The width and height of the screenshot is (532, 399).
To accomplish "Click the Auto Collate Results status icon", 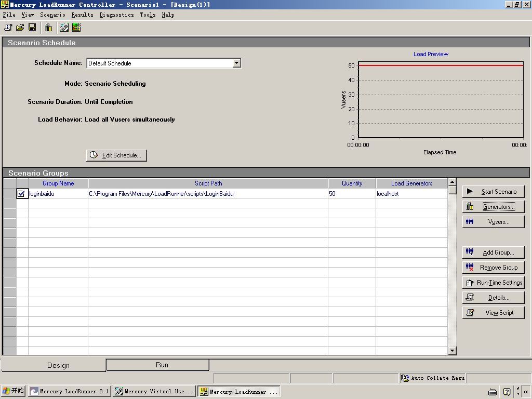I will (x=405, y=378).
